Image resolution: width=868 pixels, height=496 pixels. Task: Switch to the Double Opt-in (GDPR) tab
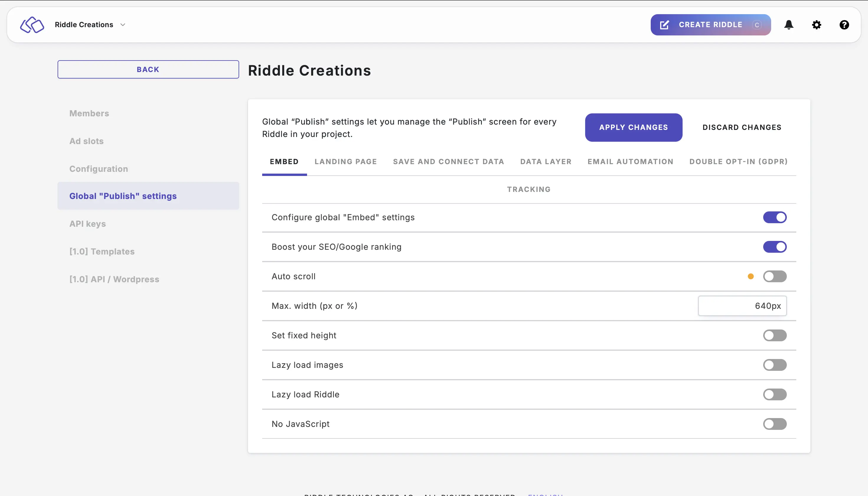pyautogui.click(x=739, y=161)
